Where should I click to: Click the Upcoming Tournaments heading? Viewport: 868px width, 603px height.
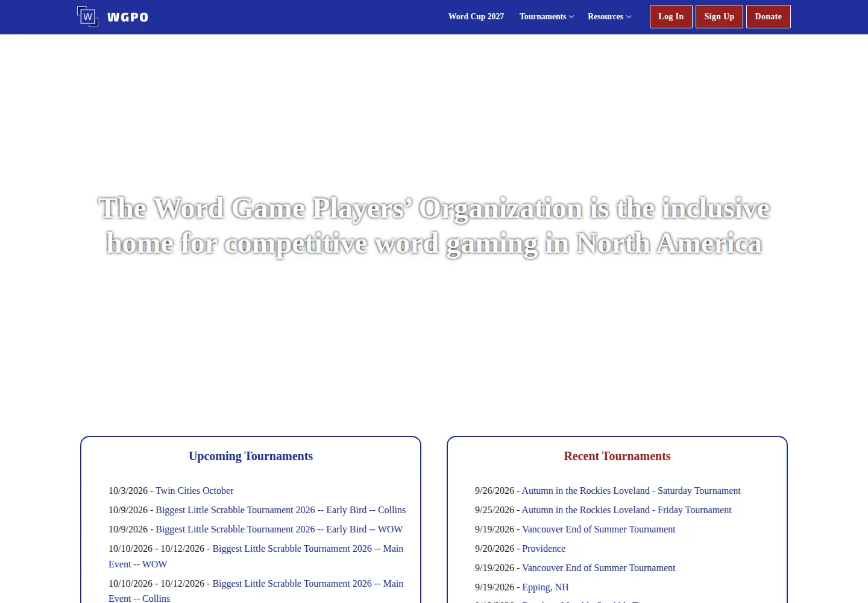point(251,456)
